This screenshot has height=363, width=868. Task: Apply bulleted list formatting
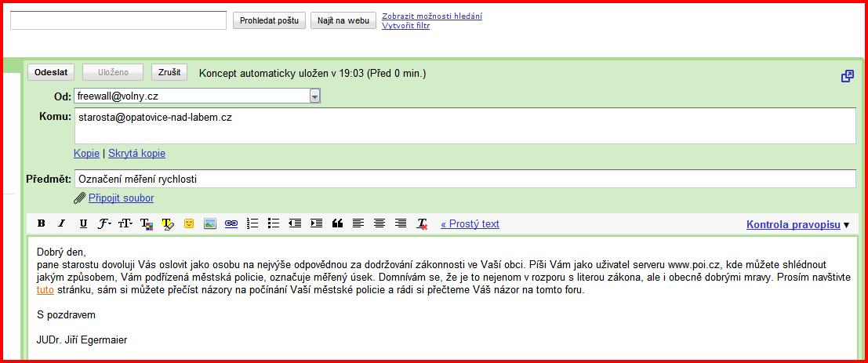coord(274,224)
